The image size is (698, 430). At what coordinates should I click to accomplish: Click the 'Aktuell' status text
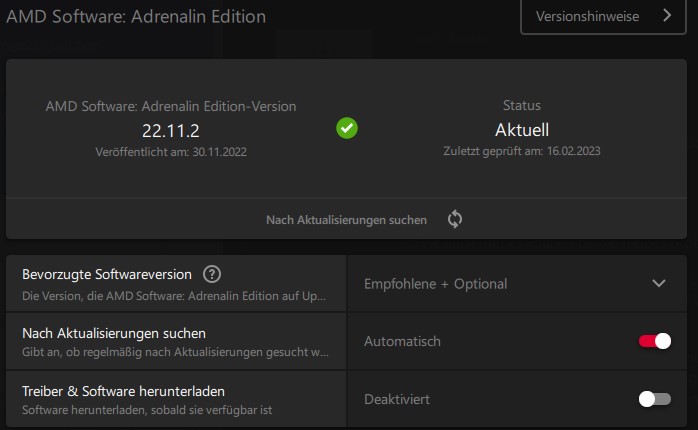[x=522, y=129]
